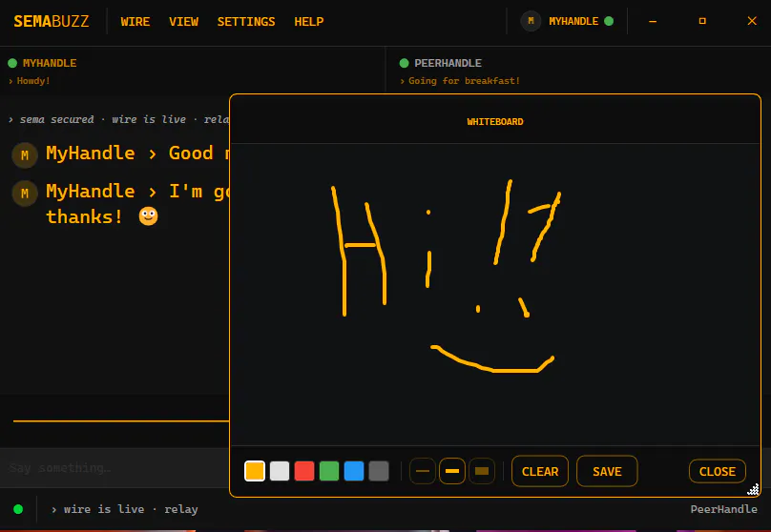Open the HELP menu

point(309,22)
